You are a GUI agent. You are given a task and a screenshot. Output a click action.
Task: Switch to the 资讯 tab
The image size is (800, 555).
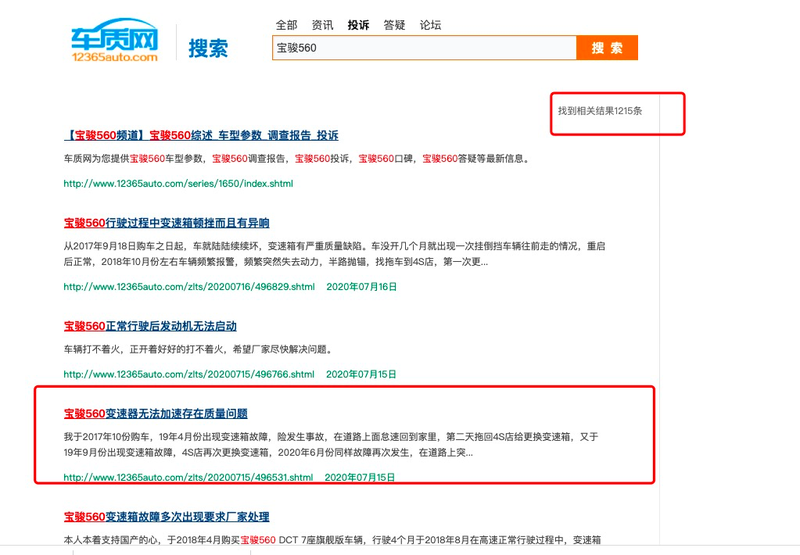click(x=322, y=25)
